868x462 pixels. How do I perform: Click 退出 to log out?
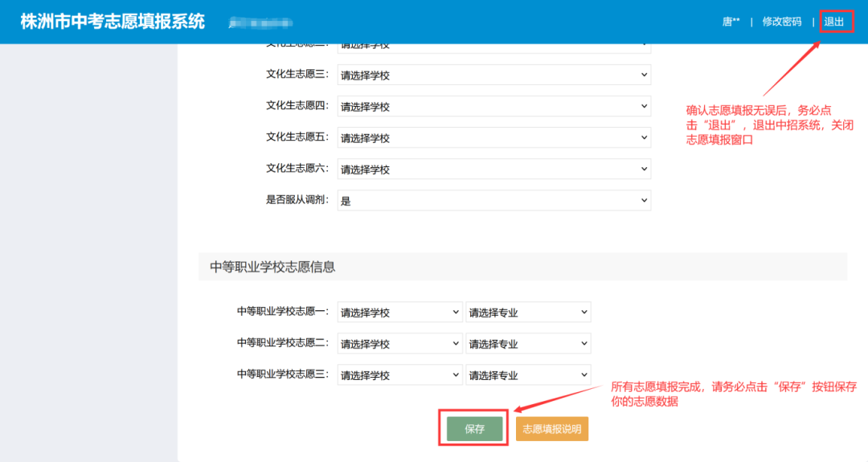coord(833,22)
